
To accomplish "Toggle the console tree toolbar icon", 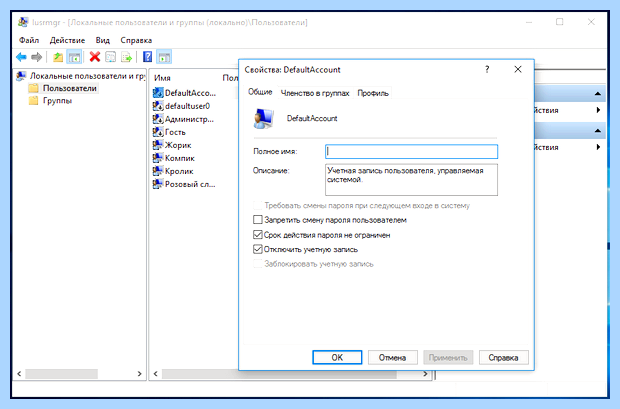I will tap(74, 57).
